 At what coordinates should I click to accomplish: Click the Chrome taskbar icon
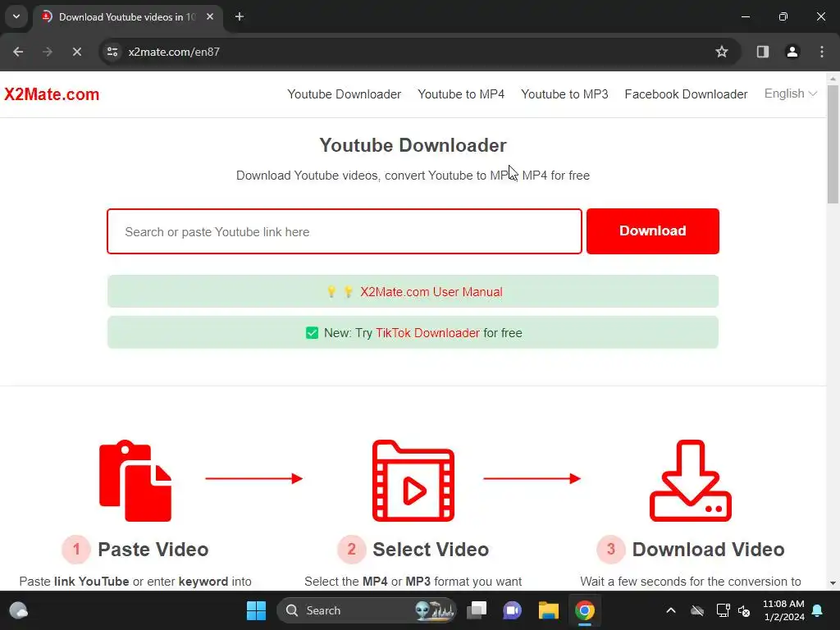585,610
